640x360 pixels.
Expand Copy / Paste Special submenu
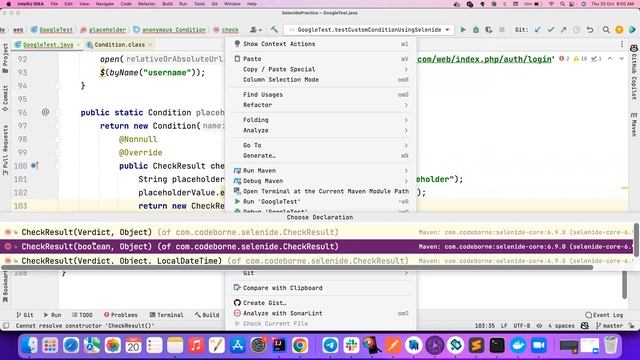(321, 69)
